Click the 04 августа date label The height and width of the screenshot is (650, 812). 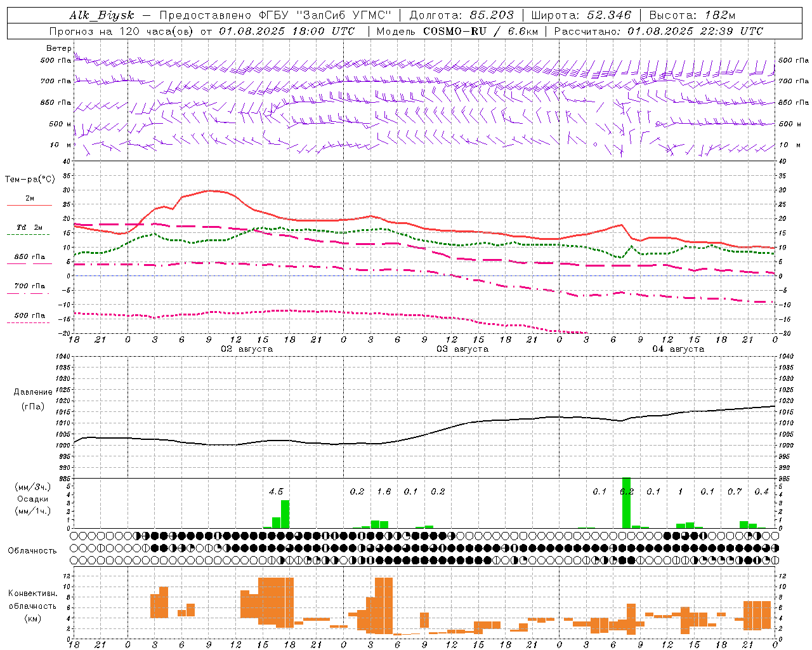pos(678,349)
